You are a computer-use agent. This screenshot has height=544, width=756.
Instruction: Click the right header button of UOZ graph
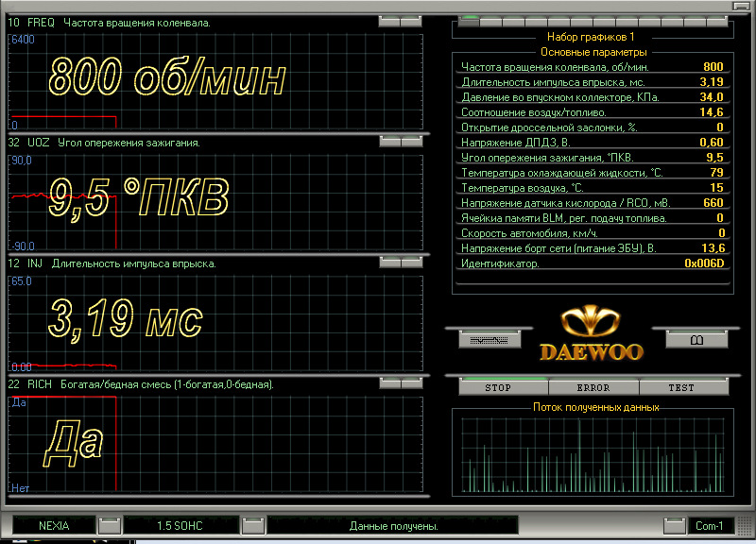tap(412, 141)
